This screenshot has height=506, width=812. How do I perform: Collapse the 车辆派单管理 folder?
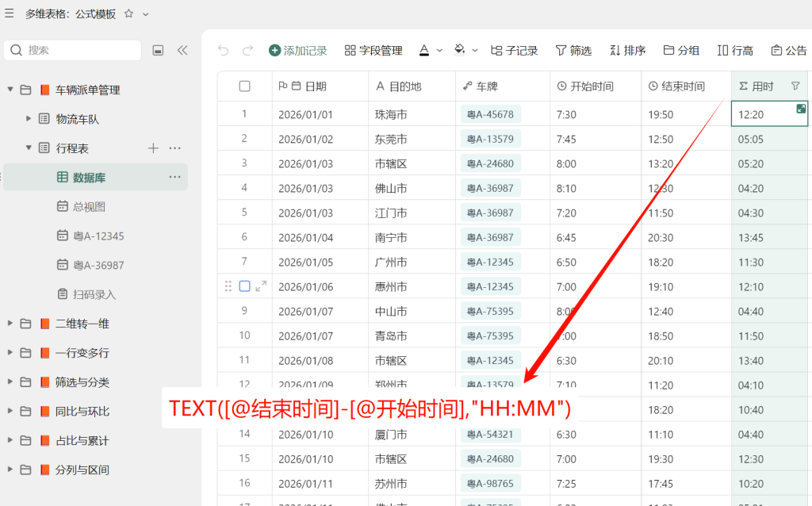coord(10,90)
